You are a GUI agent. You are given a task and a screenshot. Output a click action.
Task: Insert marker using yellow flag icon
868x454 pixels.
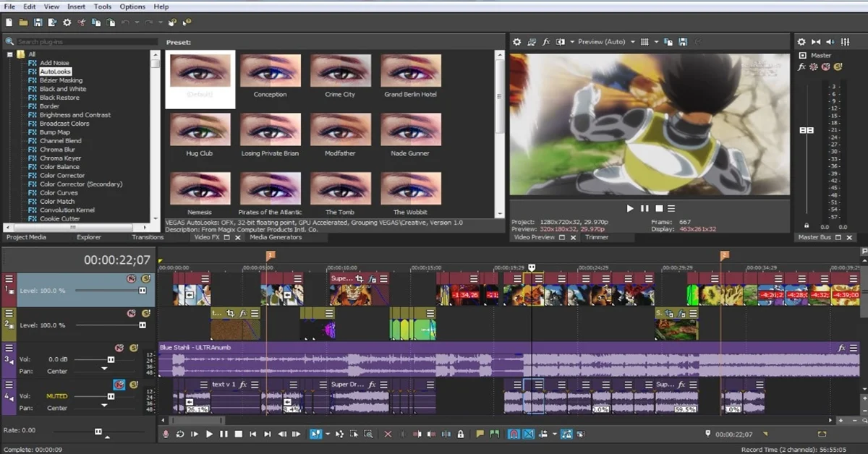480,434
